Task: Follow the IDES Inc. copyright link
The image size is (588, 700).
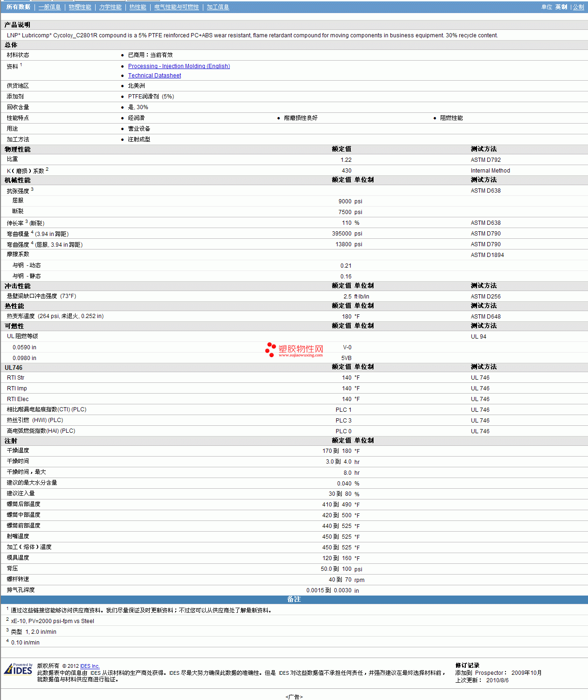Action: (x=90, y=666)
